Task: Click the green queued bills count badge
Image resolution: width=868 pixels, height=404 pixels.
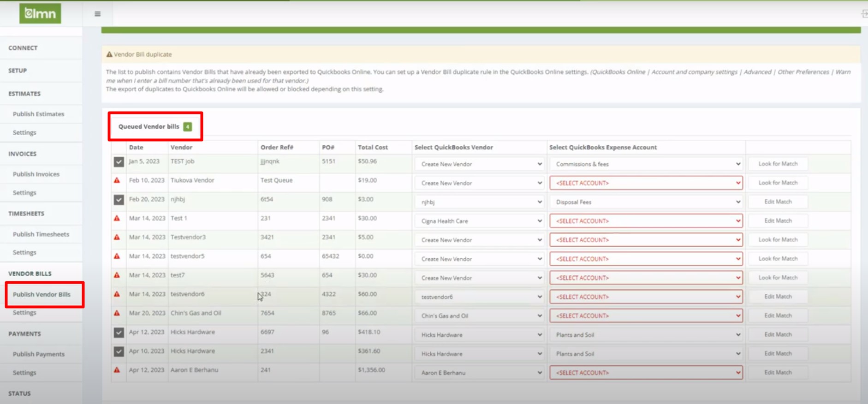Action: [x=187, y=127]
